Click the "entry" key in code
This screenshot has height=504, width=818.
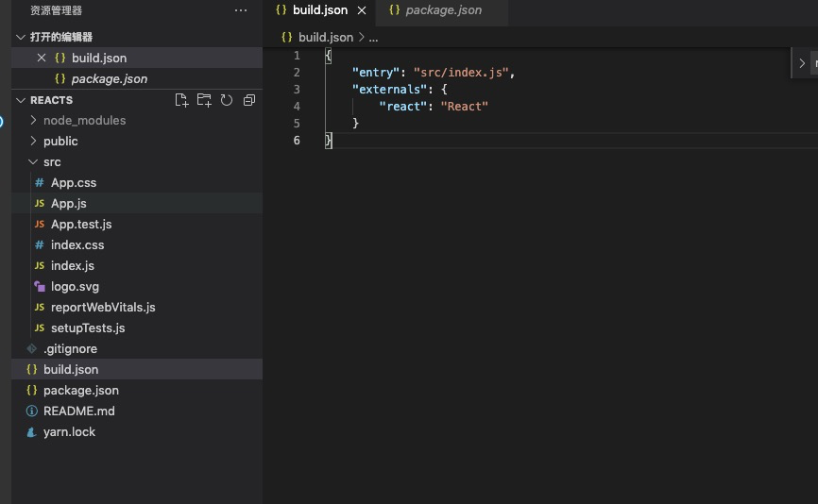[x=375, y=73]
